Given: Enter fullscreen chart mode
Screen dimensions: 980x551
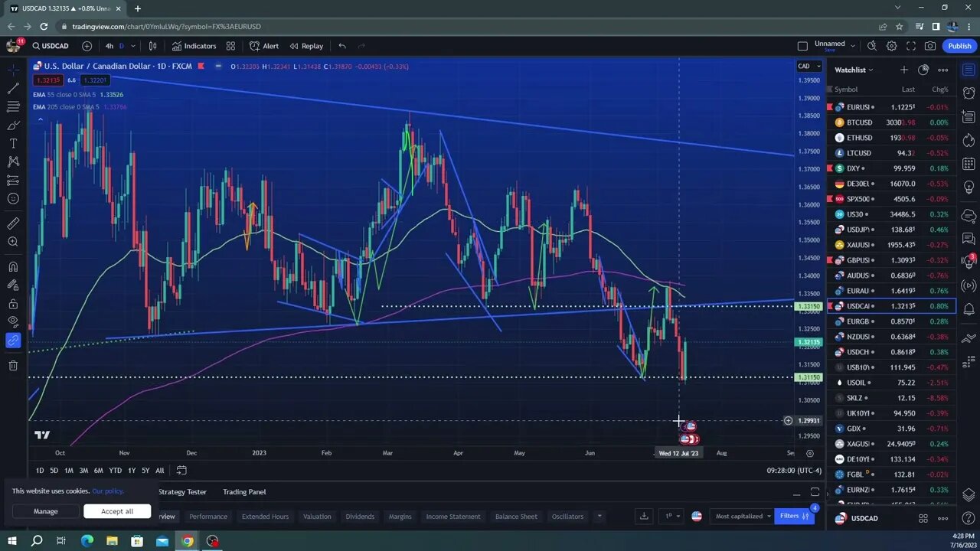Looking at the screenshot, I should pos(911,46).
